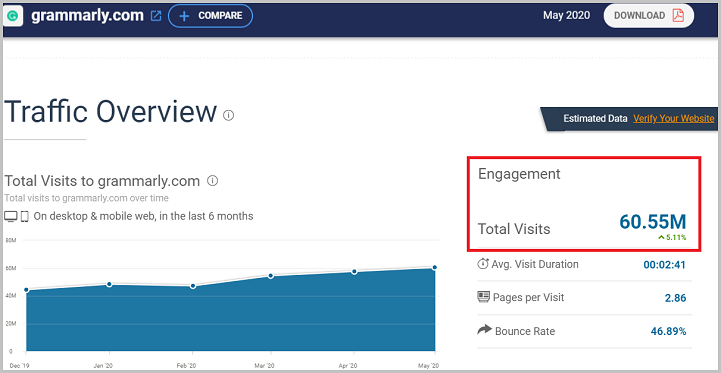The height and width of the screenshot is (373, 721).
Task: Click the 'Total Visits to grammarly.com' chart title
Action: (x=102, y=181)
